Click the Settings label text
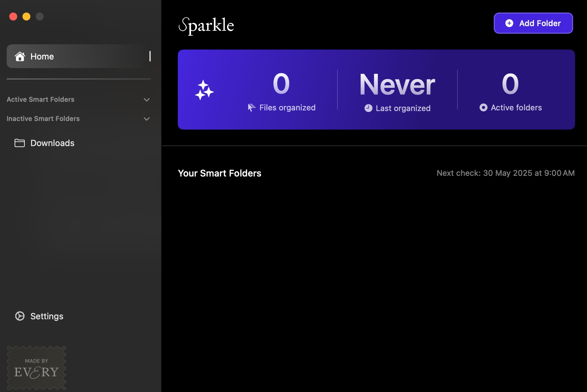 [x=47, y=316]
